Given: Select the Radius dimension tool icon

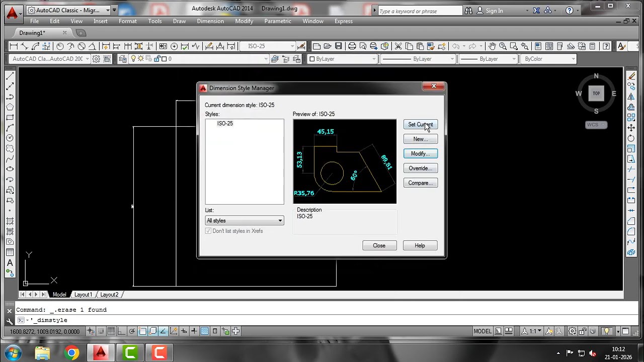Looking at the screenshot, I should click(x=60, y=46).
